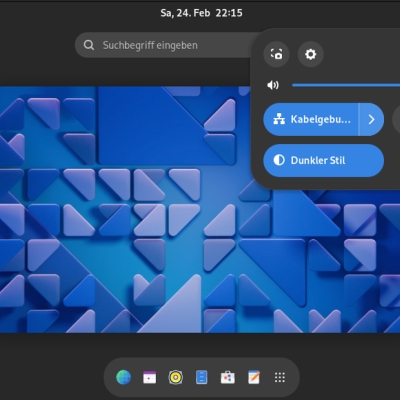
Task: Expand the Kabelgebunden network submenu arrow
Action: coord(372,119)
